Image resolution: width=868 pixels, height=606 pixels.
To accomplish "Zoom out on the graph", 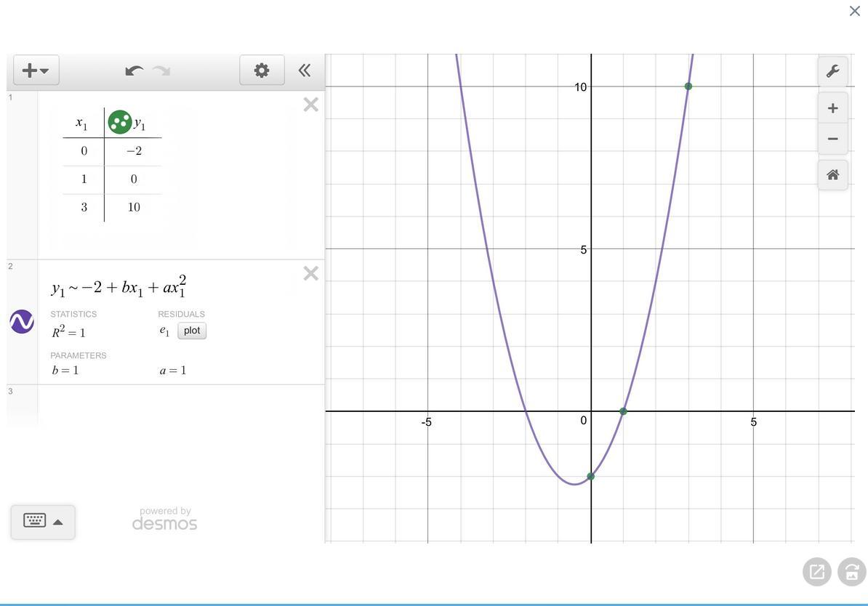I will point(832,138).
